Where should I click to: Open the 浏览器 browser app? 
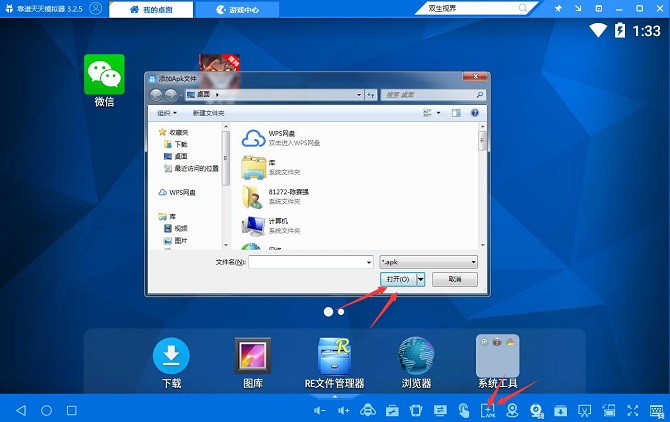coord(416,363)
